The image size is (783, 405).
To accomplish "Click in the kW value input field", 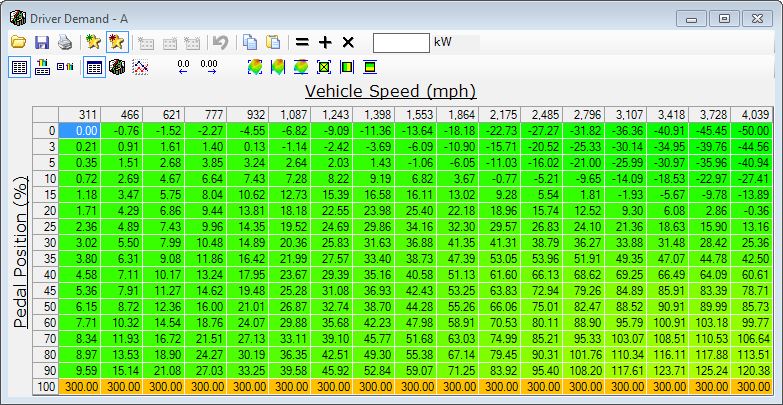I will coord(401,42).
